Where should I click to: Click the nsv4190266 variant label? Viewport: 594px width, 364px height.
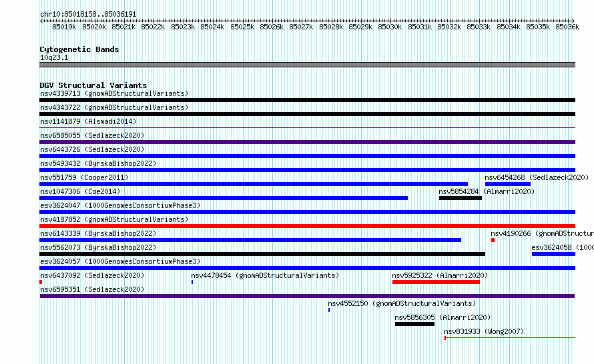click(542, 233)
